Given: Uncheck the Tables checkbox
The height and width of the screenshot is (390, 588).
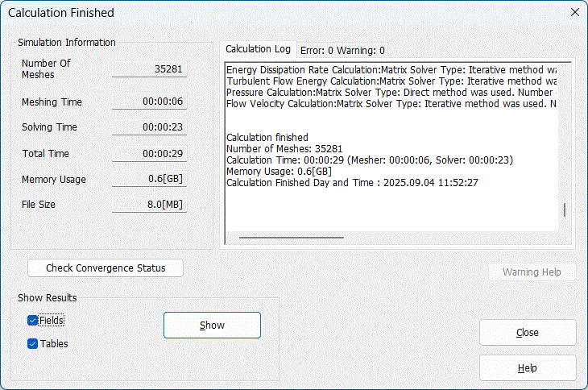Looking at the screenshot, I should pyautogui.click(x=33, y=343).
